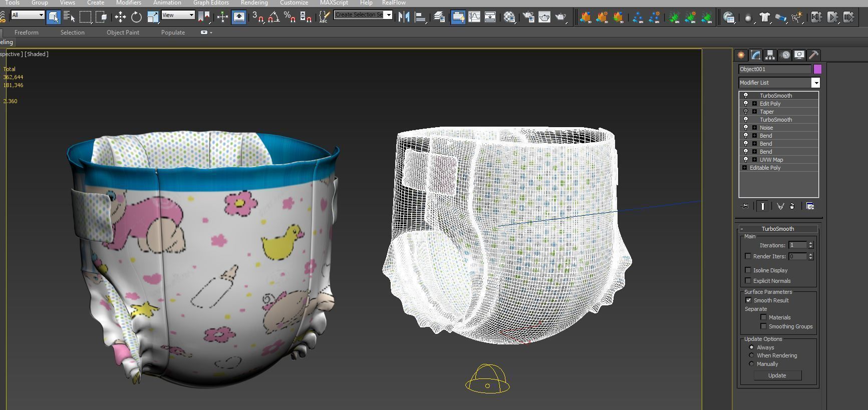
Task: Toggle Angle Snap
Action: pyautogui.click(x=273, y=17)
